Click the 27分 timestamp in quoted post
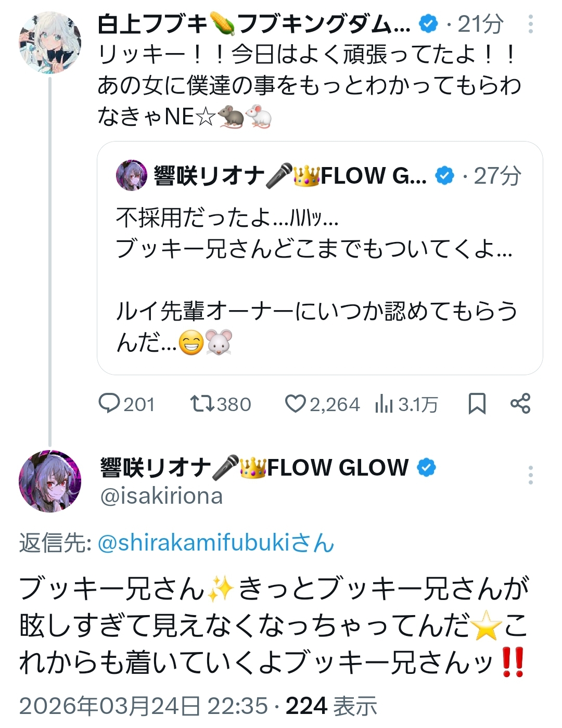 497,176
